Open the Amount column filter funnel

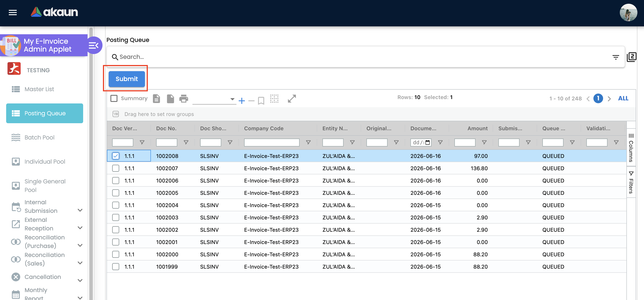484,142
